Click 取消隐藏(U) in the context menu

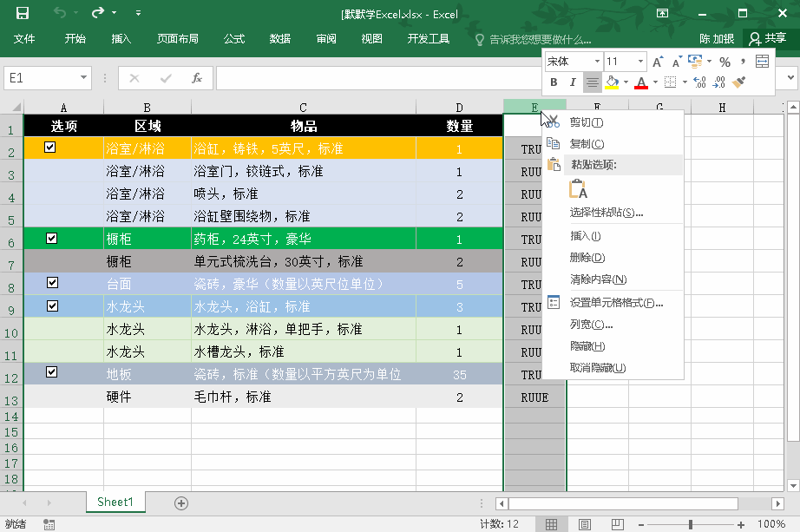[613, 368]
